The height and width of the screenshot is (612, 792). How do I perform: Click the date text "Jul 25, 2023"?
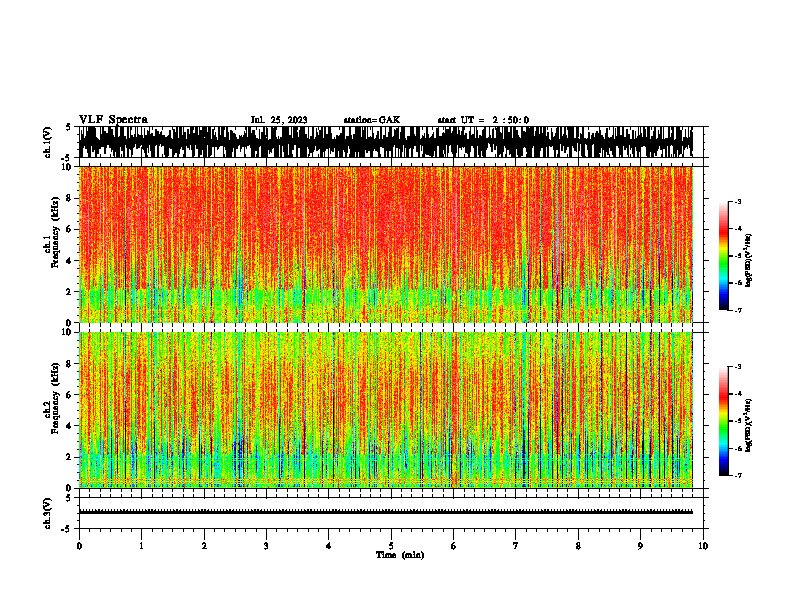tap(279, 120)
